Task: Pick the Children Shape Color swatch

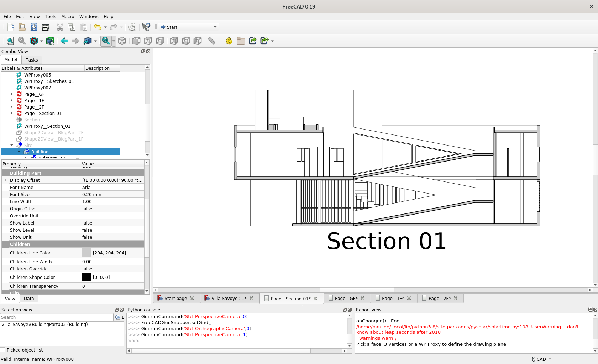Action: 86,278
